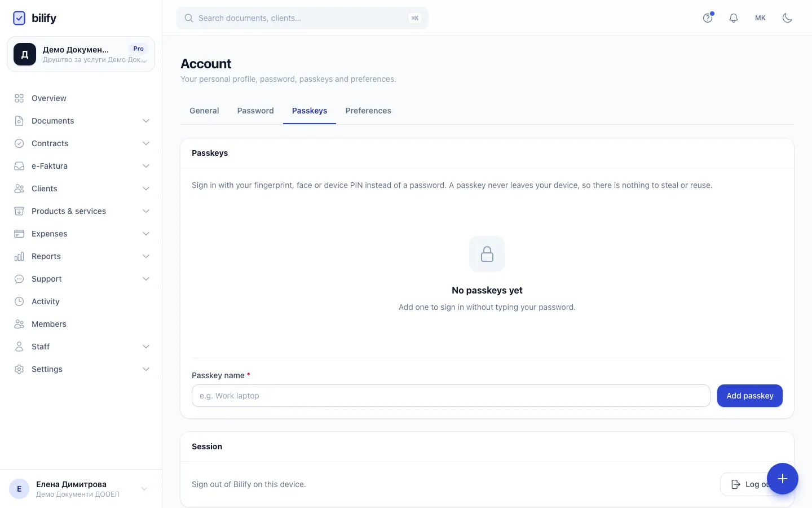812x508 pixels.
Task: Expand the Documents chevron
Action: [x=146, y=121]
